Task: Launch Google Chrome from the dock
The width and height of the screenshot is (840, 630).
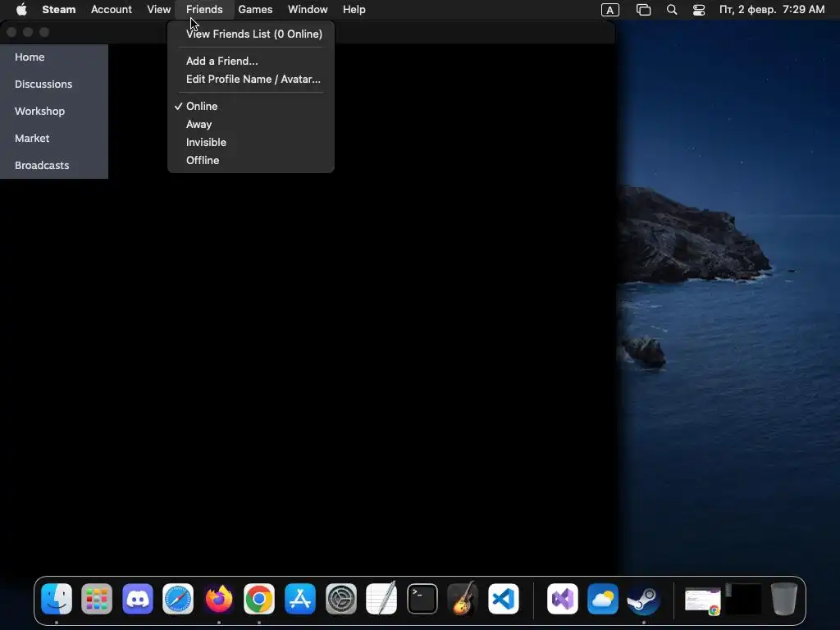Action: point(259,598)
